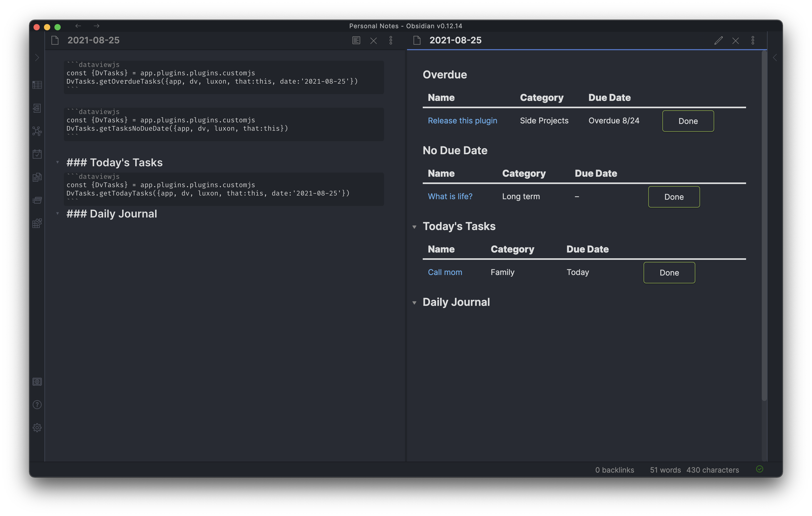Expand the left sidebar with the chevron
The height and width of the screenshot is (516, 812).
click(x=37, y=58)
